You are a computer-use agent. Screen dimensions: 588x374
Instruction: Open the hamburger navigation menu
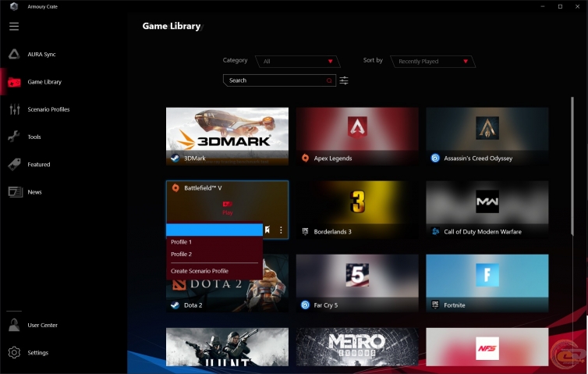click(14, 27)
